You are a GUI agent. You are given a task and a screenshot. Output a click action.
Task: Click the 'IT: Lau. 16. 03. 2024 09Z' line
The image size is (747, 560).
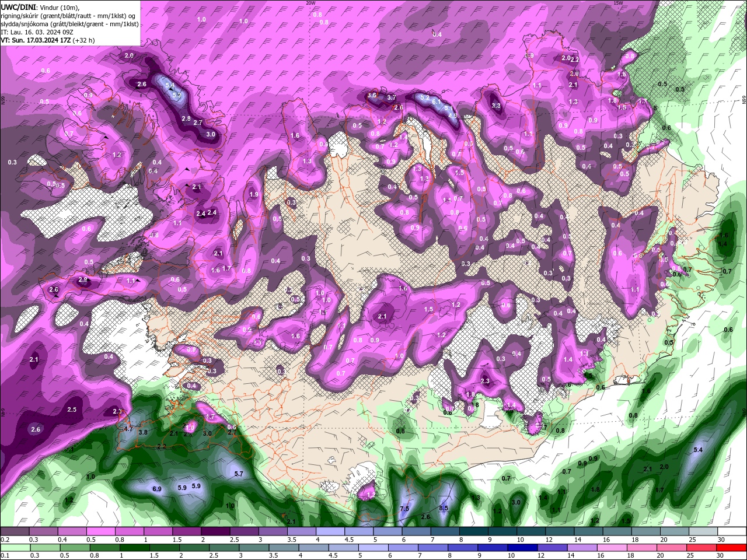click(36, 32)
